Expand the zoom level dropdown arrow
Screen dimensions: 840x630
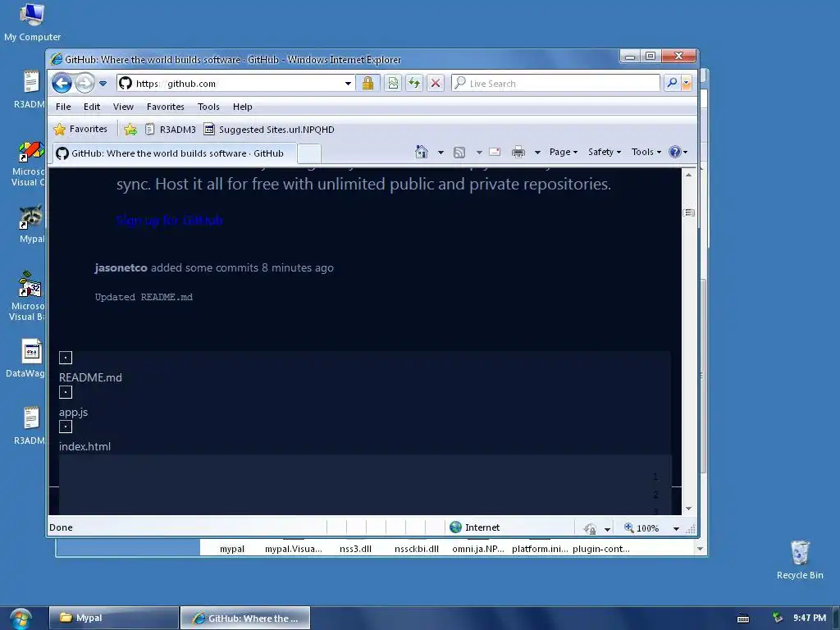pos(676,529)
